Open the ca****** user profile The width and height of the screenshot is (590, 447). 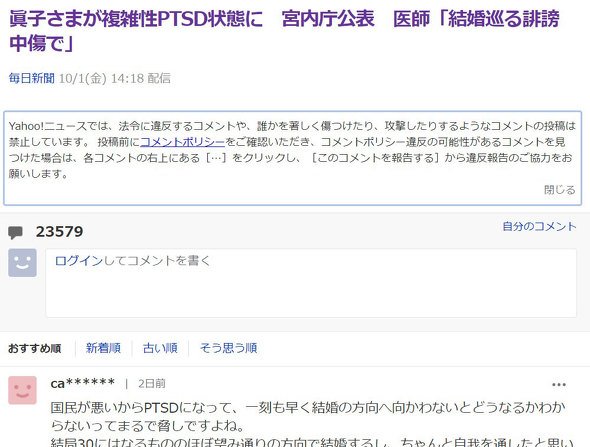coord(83,384)
